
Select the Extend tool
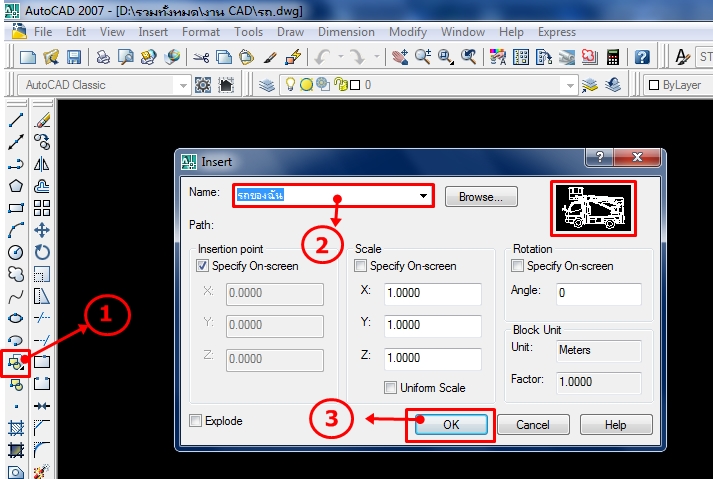click(42, 340)
